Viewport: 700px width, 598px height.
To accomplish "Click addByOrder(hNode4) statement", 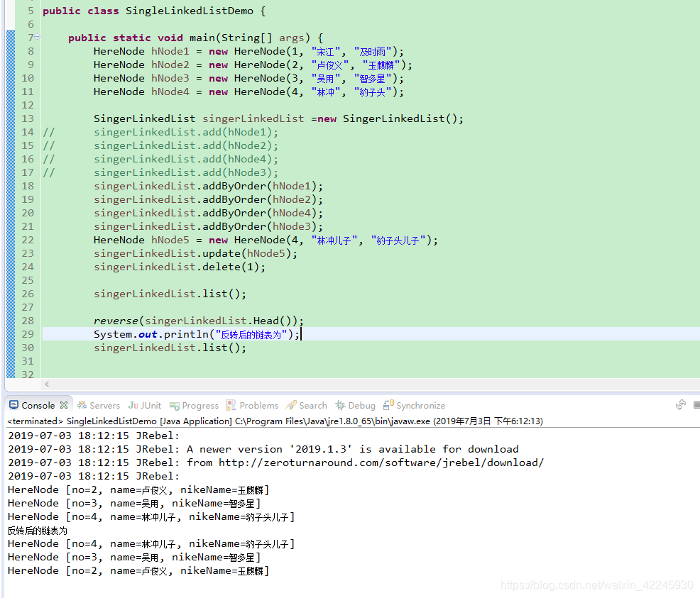I will (208, 213).
